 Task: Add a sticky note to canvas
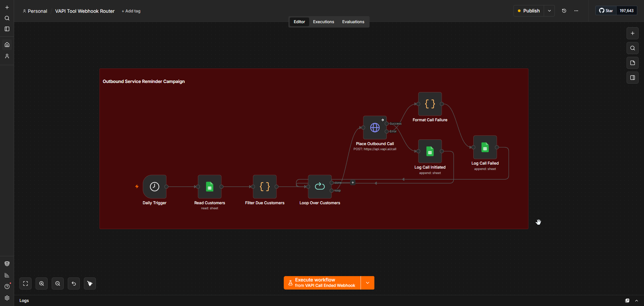[633, 63]
